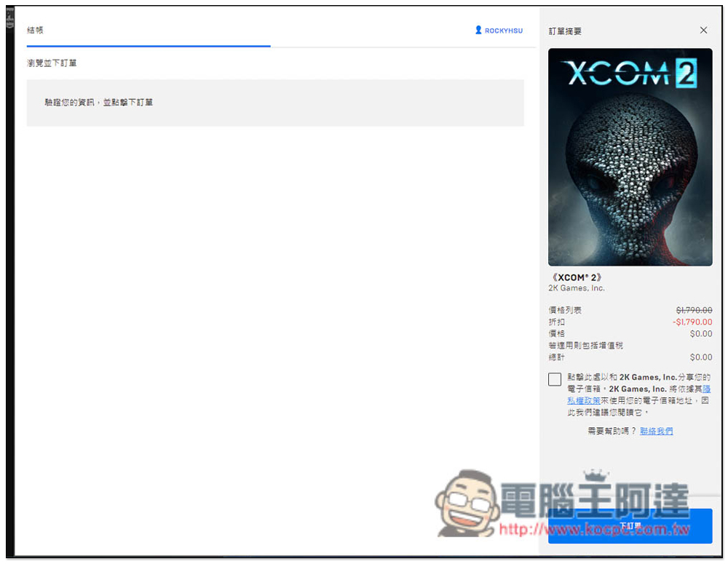This screenshot has width=728, height=564.
Task: Click the Epic Games logo at window corner
Action: (x=9, y=18)
